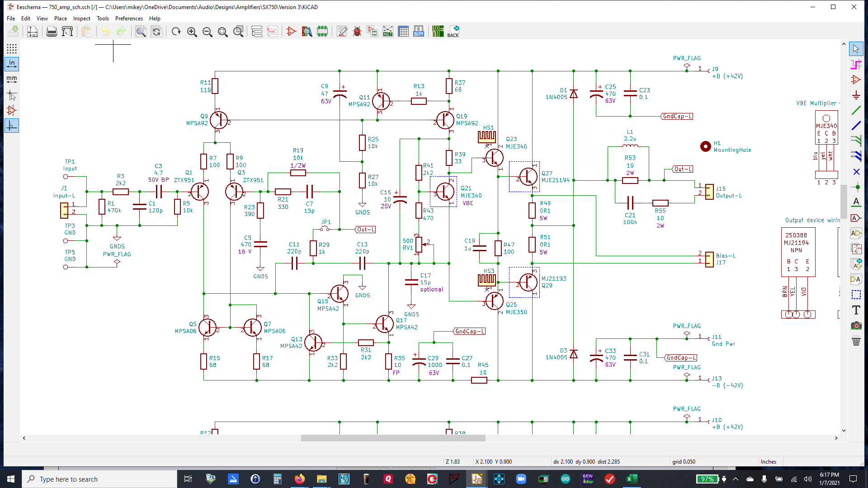Select Place hierarchical label tool
This screenshot has height=488, width=868.
click(x=856, y=233)
